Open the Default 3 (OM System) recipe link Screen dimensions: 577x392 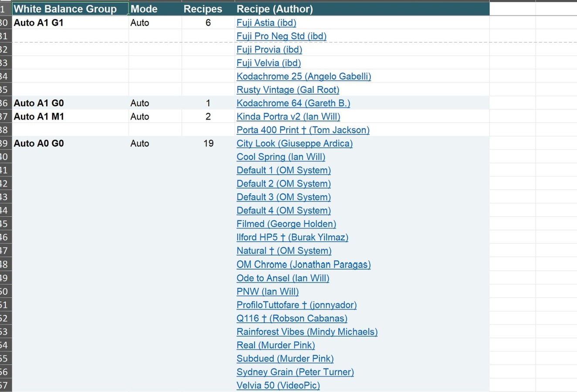pos(284,197)
